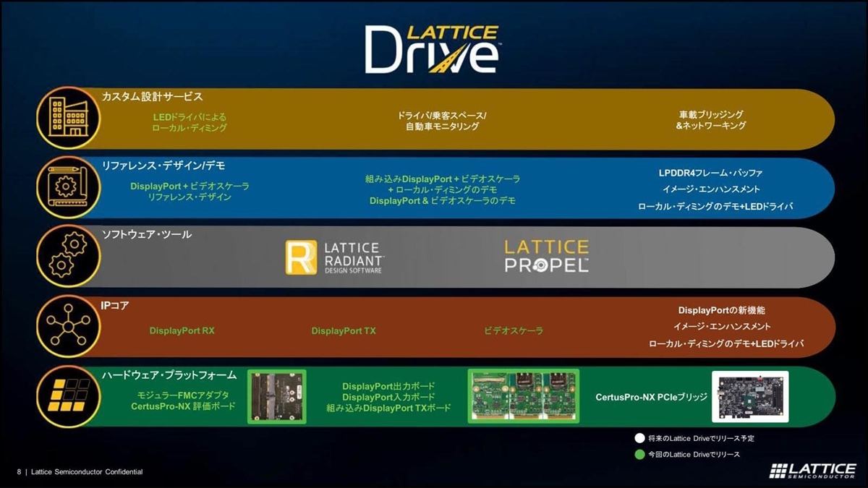Viewport: 868px width, 488px height.
Task: Click the double gears icon for ソフトウェア・ツール
Action: tap(67, 256)
